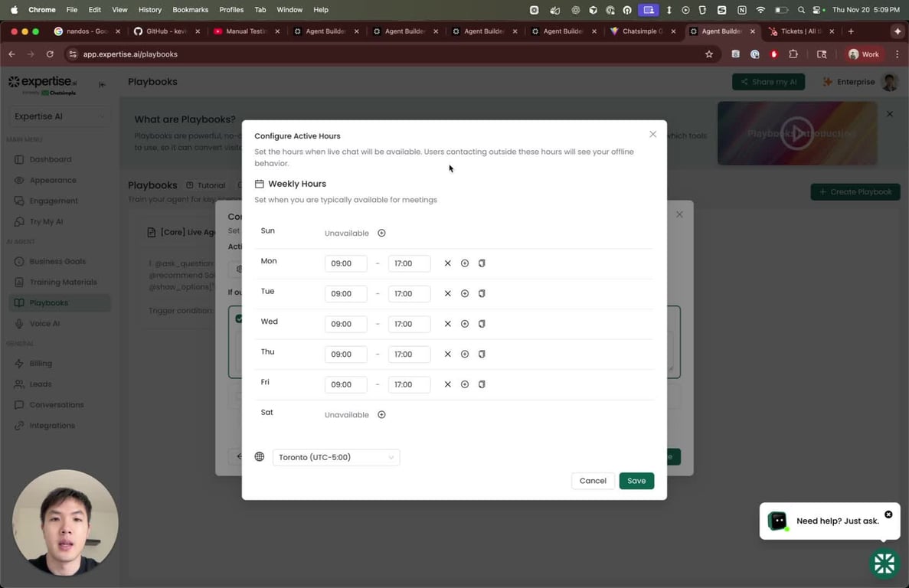The width and height of the screenshot is (909, 588).
Task: Edit Monday start time 09:00
Action: tap(345, 263)
